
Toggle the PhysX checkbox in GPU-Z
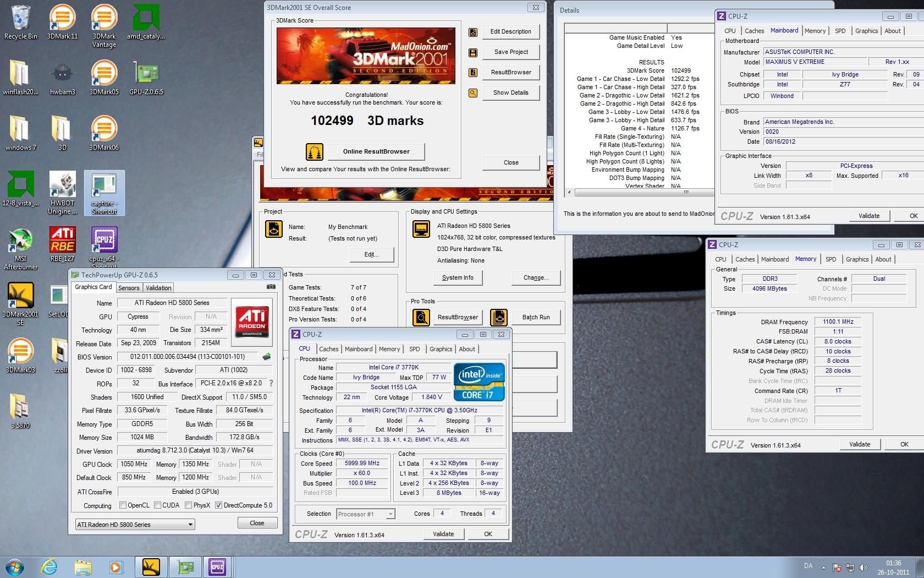click(189, 505)
